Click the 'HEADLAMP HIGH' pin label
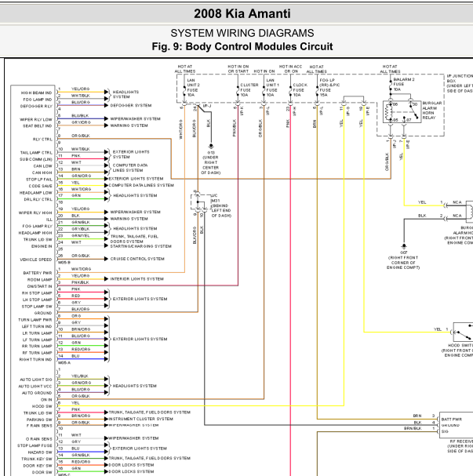 pos(35,233)
